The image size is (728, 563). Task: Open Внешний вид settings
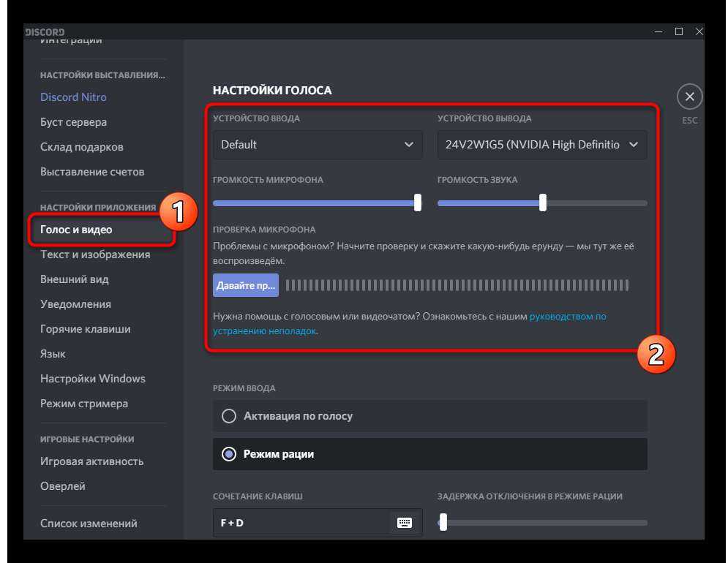point(75,279)
